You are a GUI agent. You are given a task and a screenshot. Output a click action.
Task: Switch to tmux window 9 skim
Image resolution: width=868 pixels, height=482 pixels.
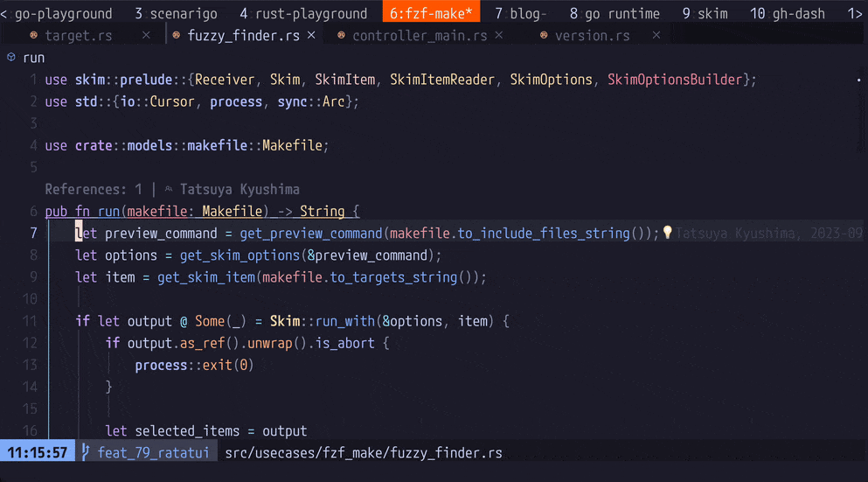(705, 13)
